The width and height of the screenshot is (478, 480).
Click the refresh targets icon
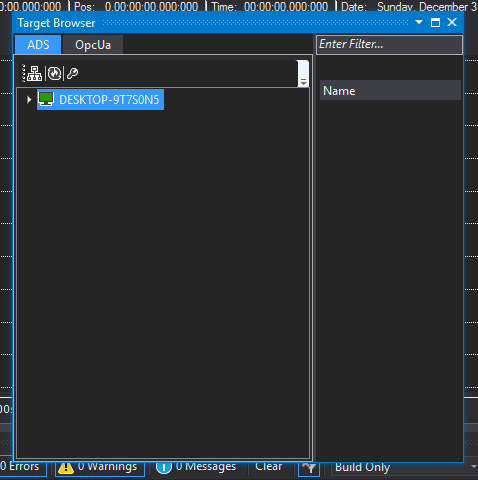54,73
